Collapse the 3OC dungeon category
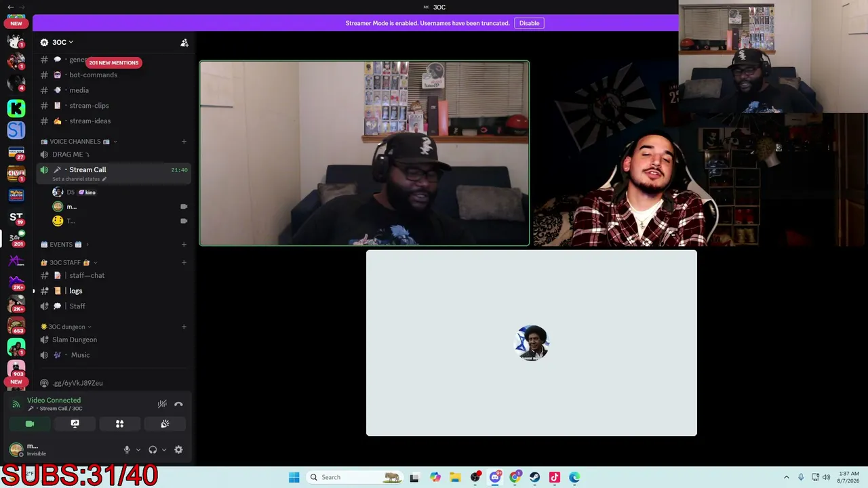 point(66,327)
